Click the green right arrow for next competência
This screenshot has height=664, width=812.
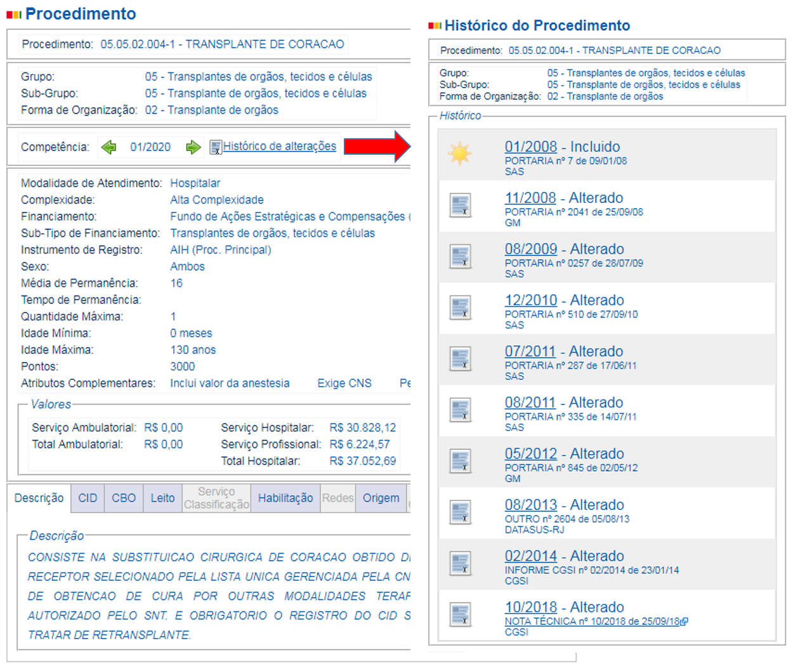[193, 147]
